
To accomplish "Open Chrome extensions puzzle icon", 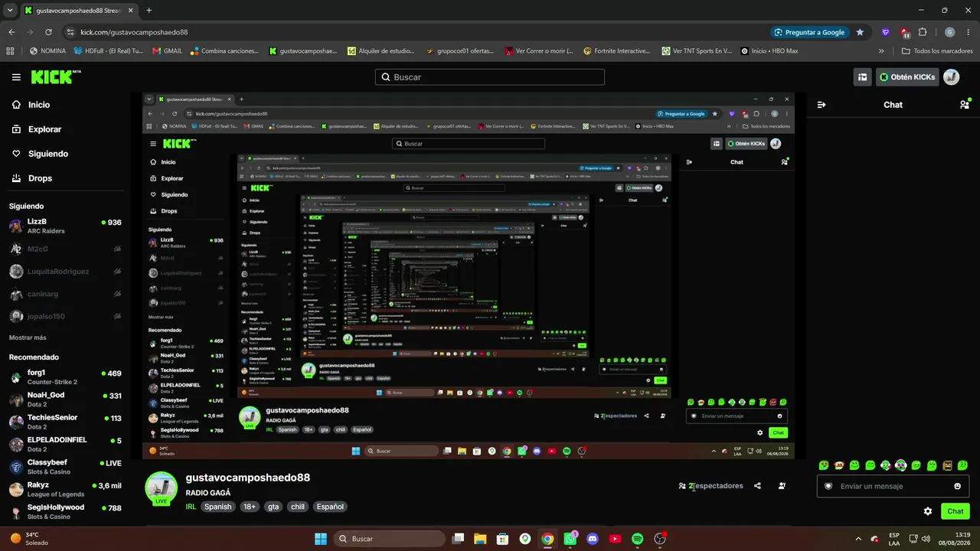I will coord(923,32).
